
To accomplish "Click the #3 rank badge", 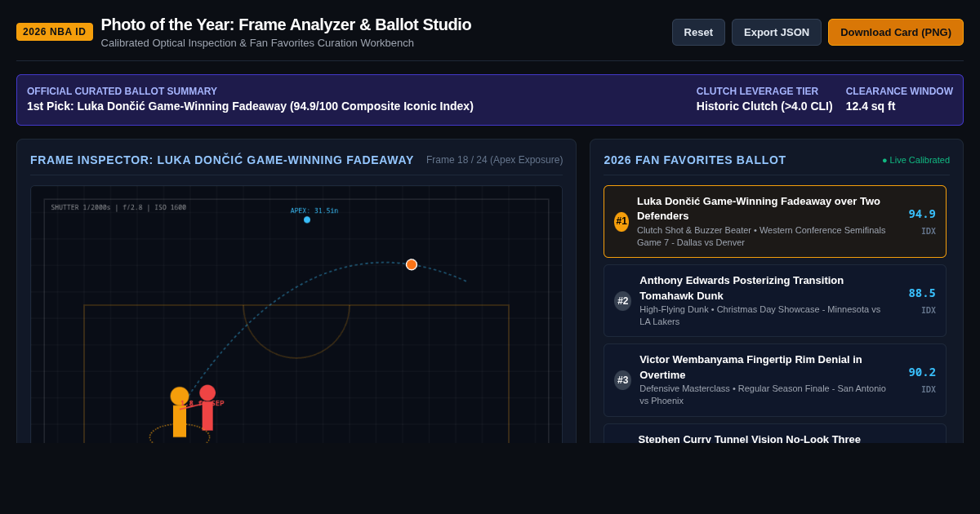I will point(622,379).
